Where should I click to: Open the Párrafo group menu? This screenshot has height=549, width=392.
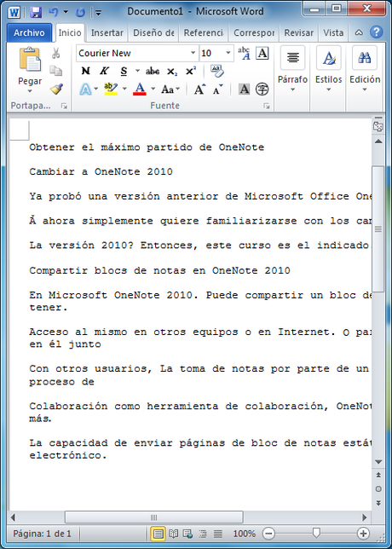click(x=292, y=70)
